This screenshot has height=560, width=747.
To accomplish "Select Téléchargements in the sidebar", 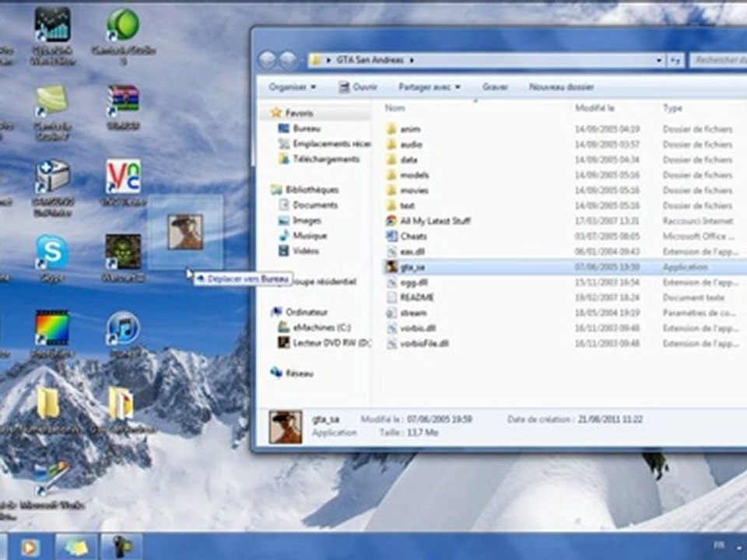I will point(319,159).
